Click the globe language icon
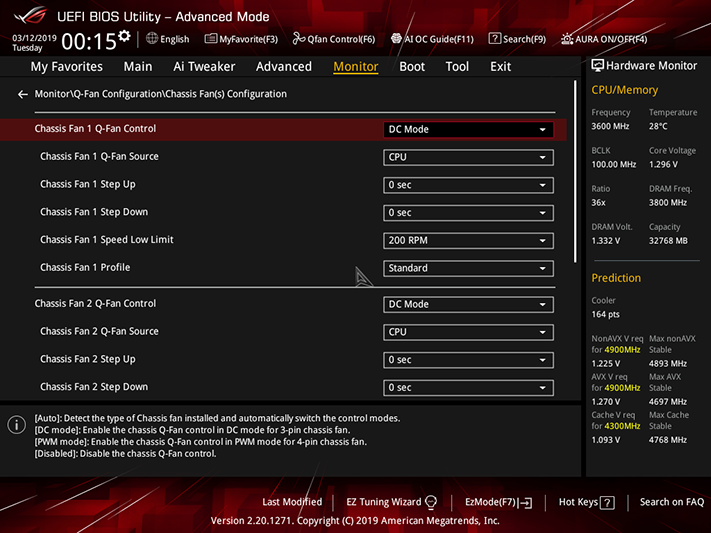 point(152,39)
